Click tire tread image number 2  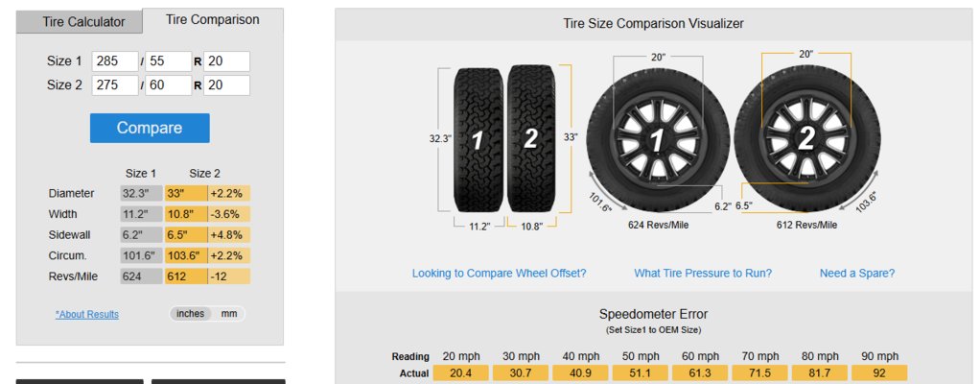point(530,139)
